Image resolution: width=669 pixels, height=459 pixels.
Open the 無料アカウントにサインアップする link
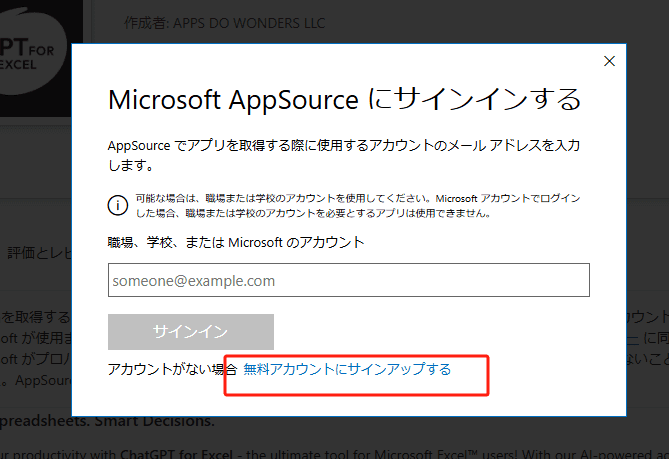point(347,369)
